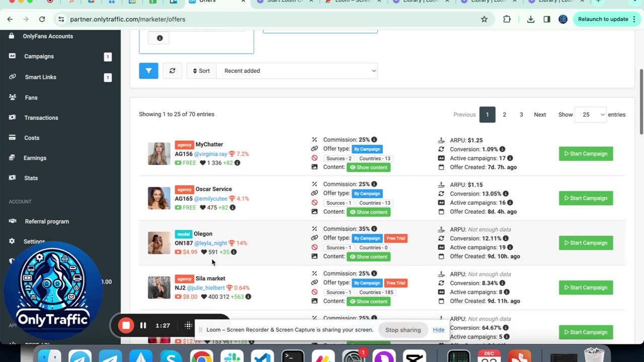Click info icon beside MyChatter Commission 25%

[x=374, y=140]
